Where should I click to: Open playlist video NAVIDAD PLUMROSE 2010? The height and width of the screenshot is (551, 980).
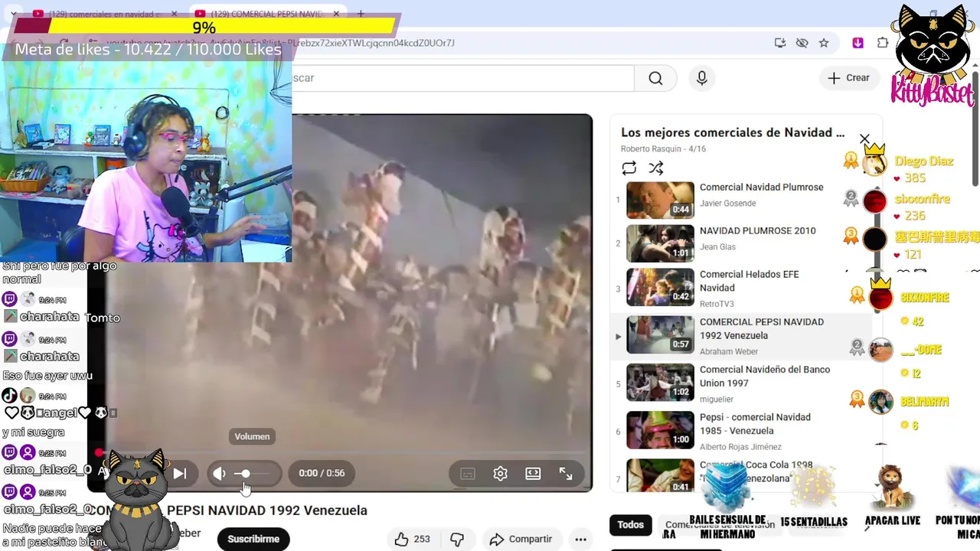click(740, 243)
